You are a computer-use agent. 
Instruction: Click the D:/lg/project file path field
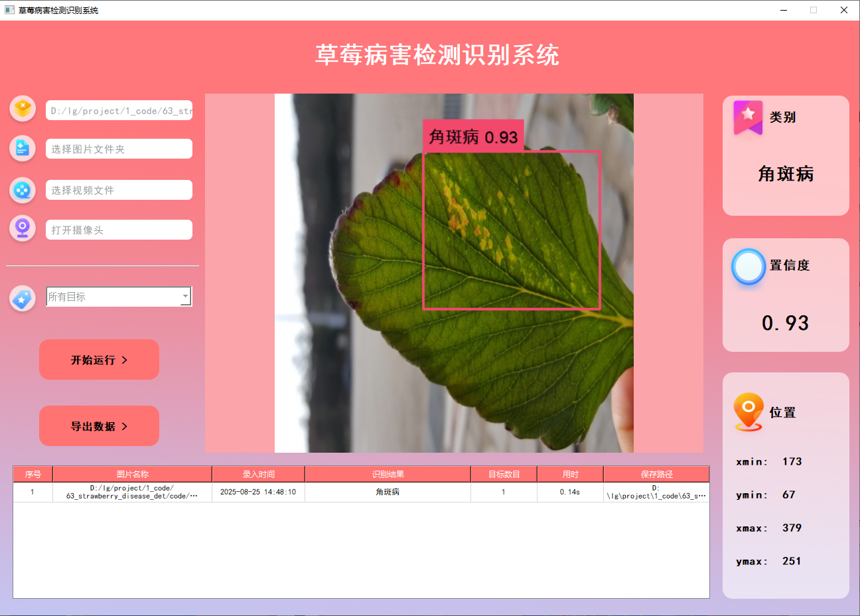[119, 110]
